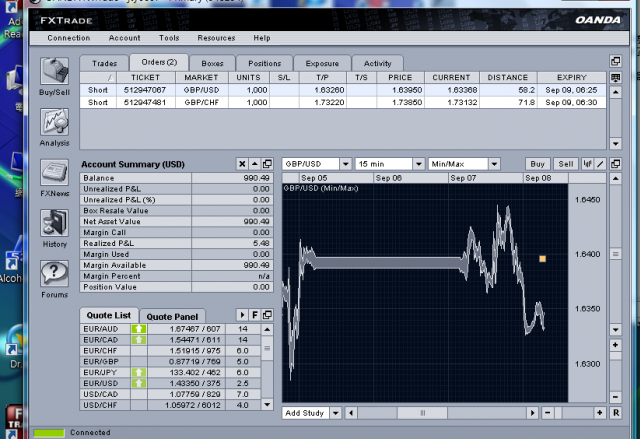Switch to the Activity tab
The width and height of the screenshot is (640, 439).
pos(378,63)
